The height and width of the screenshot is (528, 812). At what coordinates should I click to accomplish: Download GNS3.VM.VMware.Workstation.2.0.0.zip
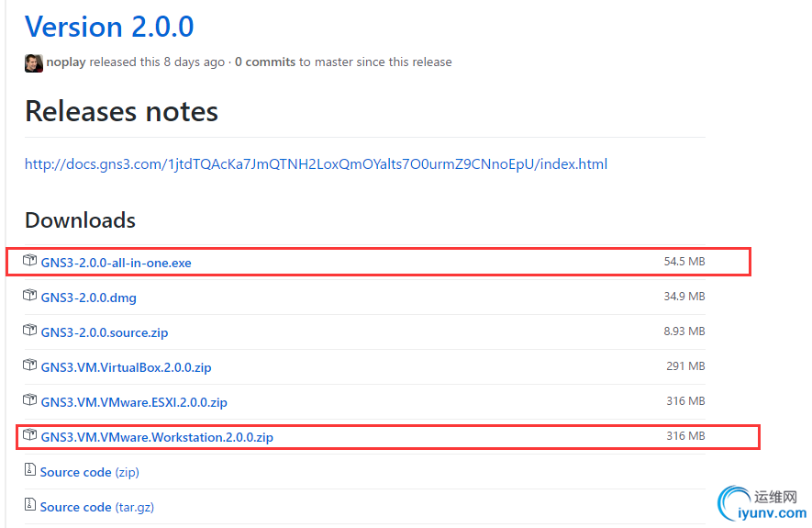(x=157, y=437)
